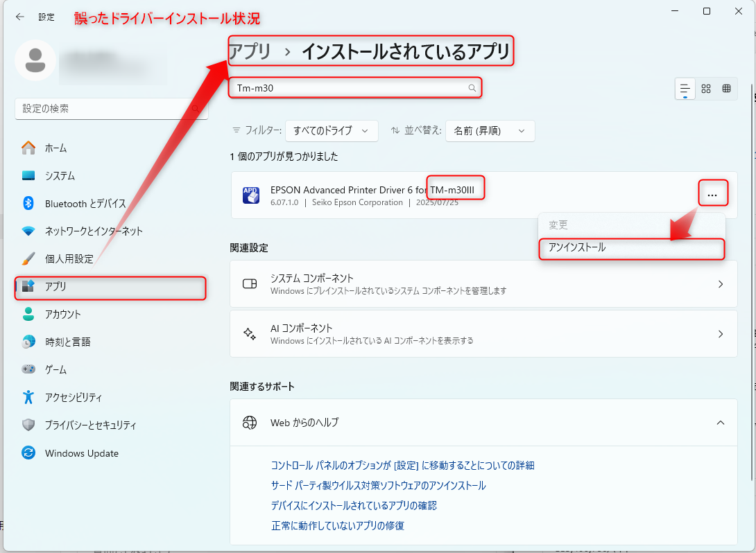Switch to list view layout icon
The height and width of the screenshot is (553, 756).
tap(685, 89)
